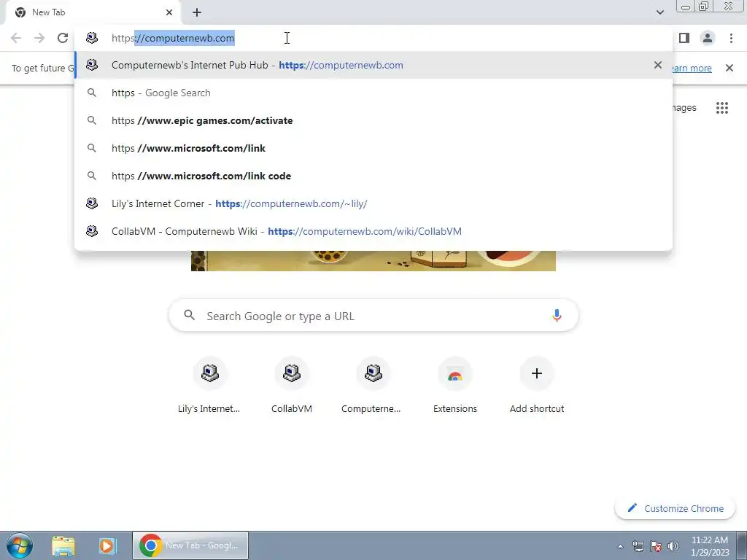The image size is (747, 560).
Task: Pick the microsoft.com/link code suggestion
Action: [373, 176]
